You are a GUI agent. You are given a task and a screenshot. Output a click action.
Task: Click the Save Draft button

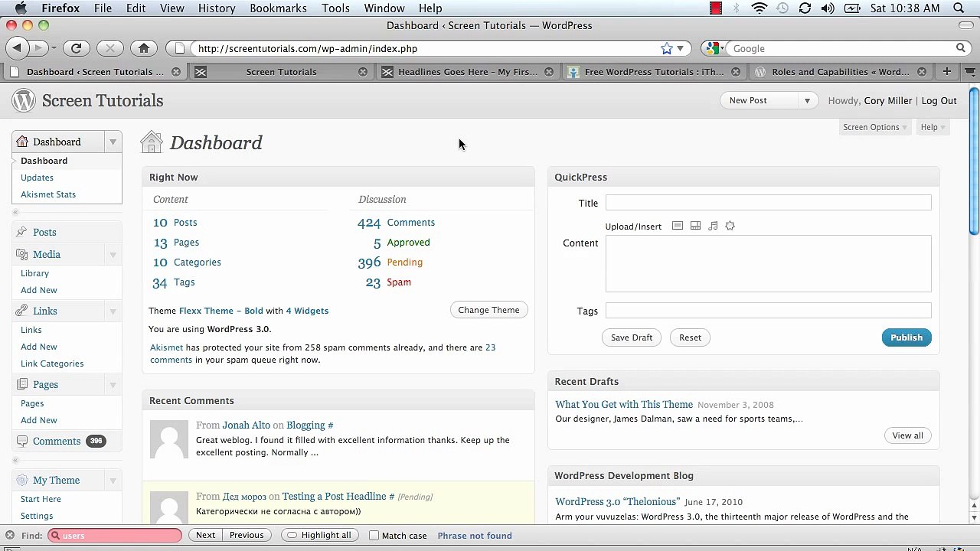pos(632,337)
